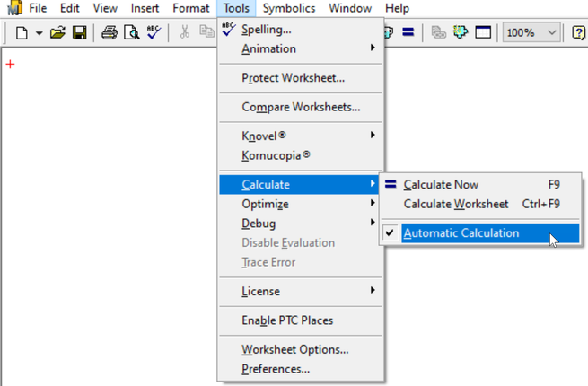Open the 100% zoom level dropdown
Image resolution: width=588 pixels, height=386 pixels.
(x=550, y=33)
